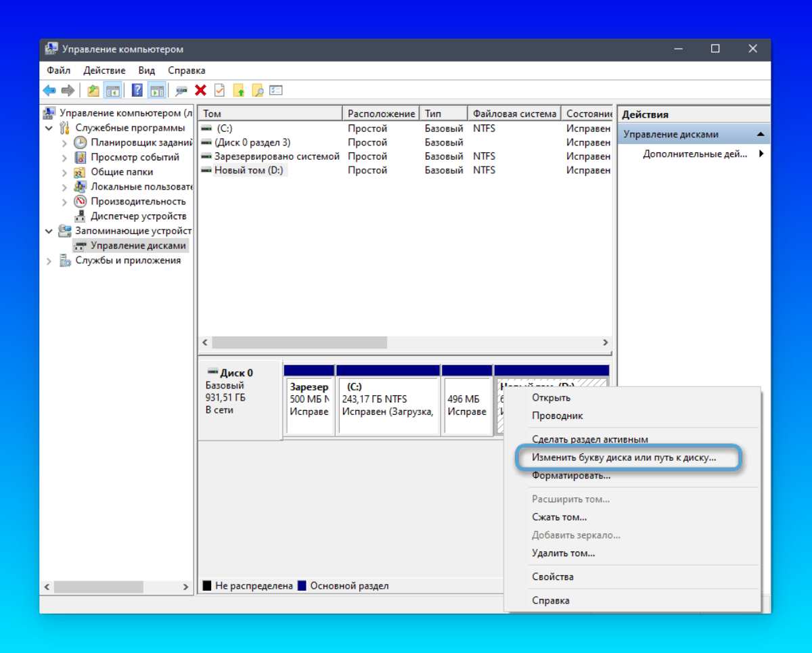Open Help via blue question mark icon

coord(137,91)
